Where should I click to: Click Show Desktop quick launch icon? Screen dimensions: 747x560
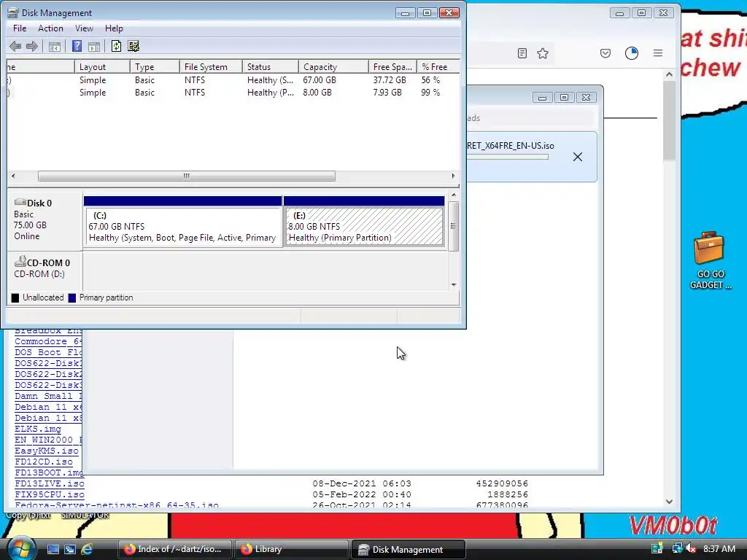[x=53, y=549]
